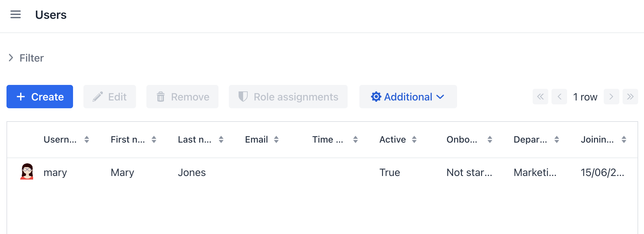Expand the Filter panel
Screen dimensions: 644x234
coord(26,58)
